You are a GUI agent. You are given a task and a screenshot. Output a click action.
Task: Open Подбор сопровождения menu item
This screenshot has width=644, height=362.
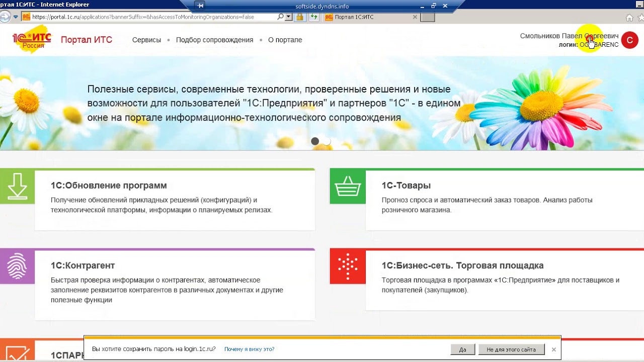214,40
